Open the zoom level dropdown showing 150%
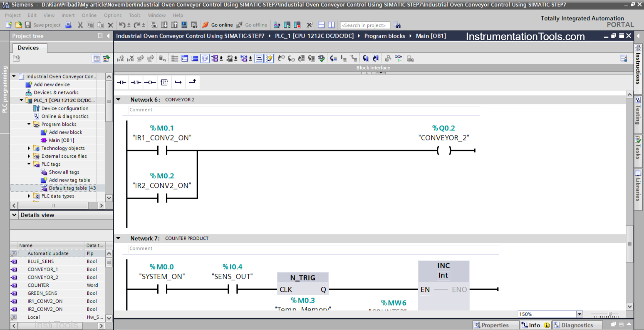This screenshot has height=330, width=644. 580,314
